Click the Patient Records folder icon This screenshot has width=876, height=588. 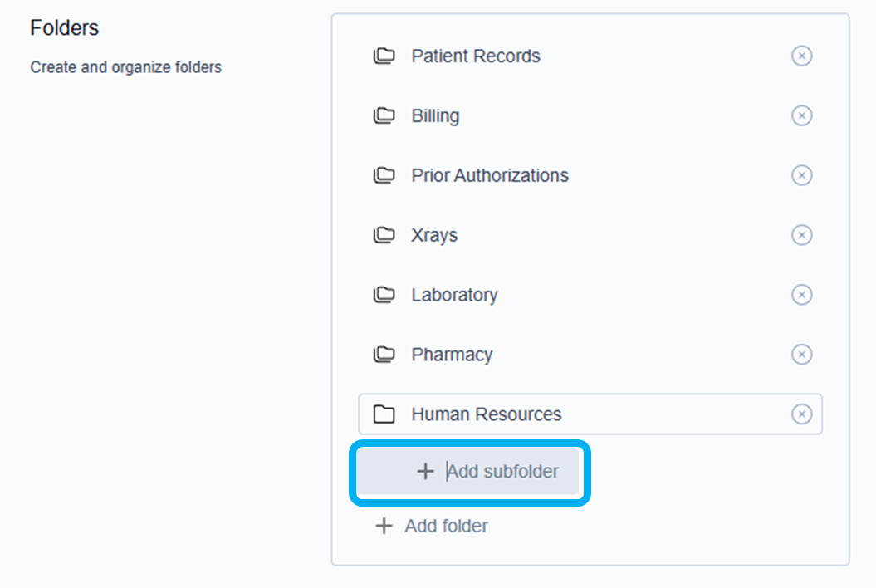(384, 56)
